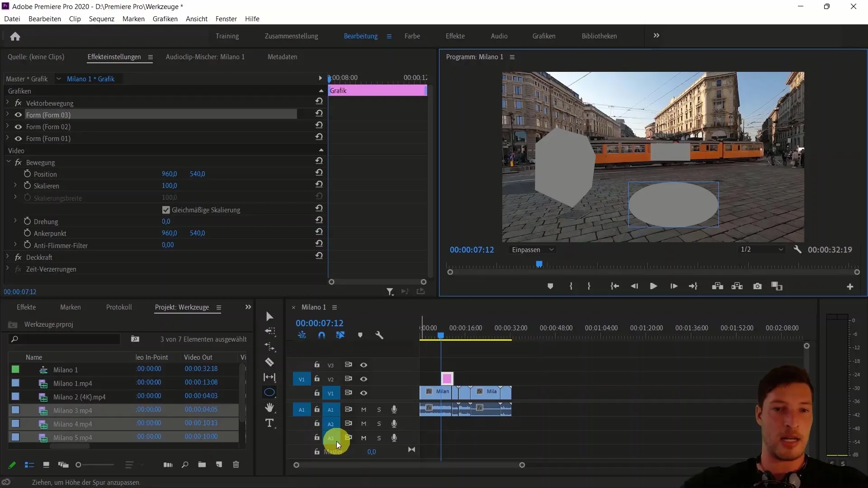Toggle Position stopwatch animation
Image resolution: width=868 pixels, height=488 pixels.
pos(27,174)
